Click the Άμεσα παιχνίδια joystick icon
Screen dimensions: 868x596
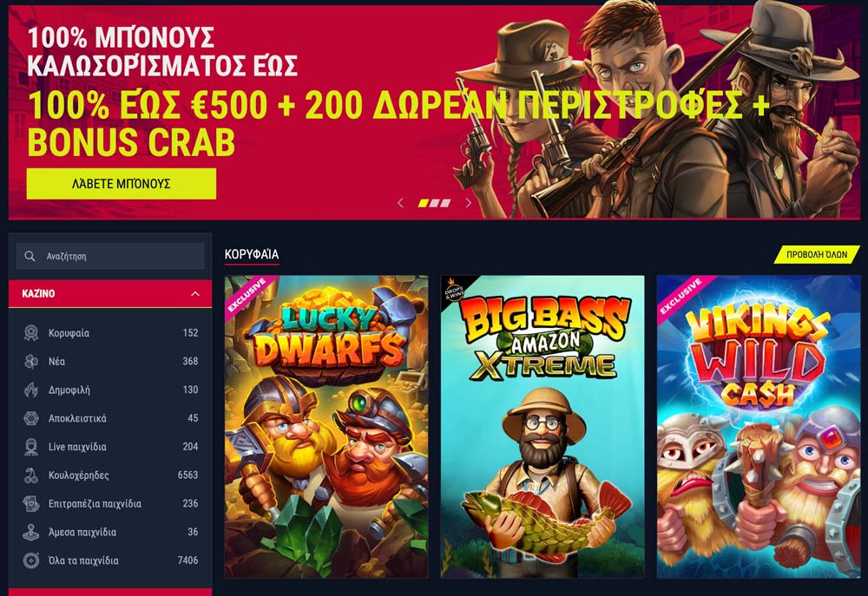[31, 533]
